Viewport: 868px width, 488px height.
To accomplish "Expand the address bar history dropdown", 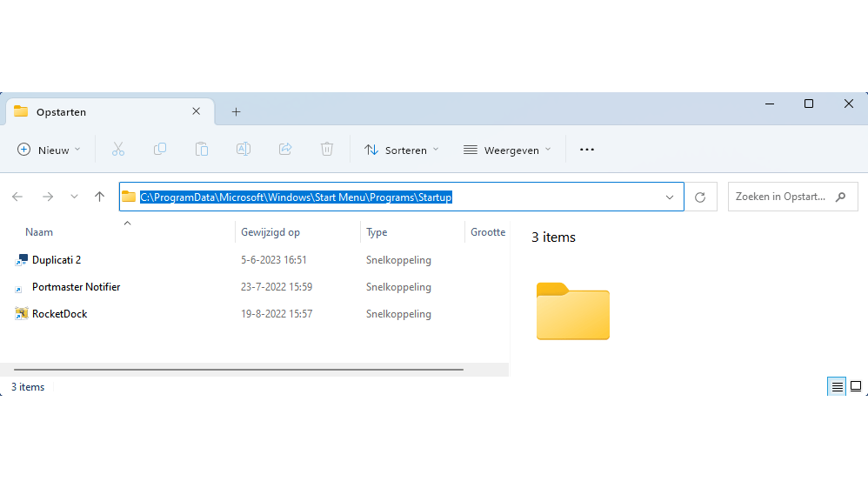I will click(x=670, y=197).
